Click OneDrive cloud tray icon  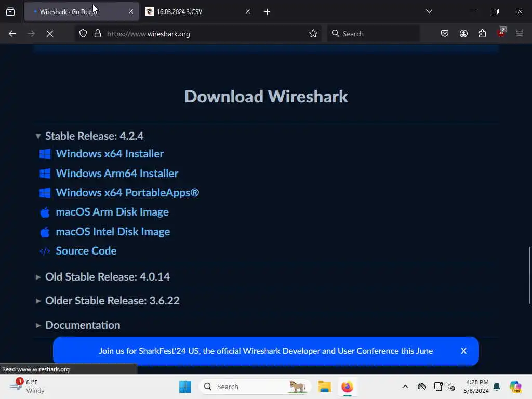coord(422,387)
